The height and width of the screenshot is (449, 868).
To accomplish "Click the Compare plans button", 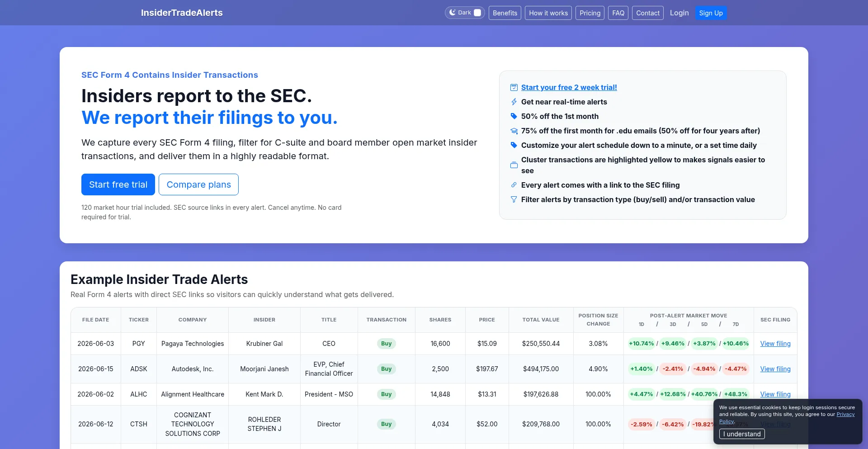I will (x=198, y=184).
